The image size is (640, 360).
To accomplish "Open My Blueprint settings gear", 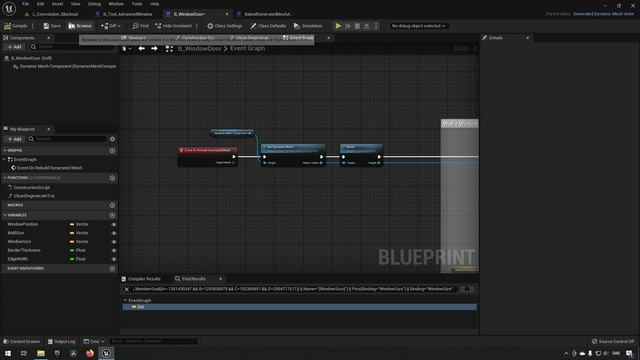I will 112,139.
